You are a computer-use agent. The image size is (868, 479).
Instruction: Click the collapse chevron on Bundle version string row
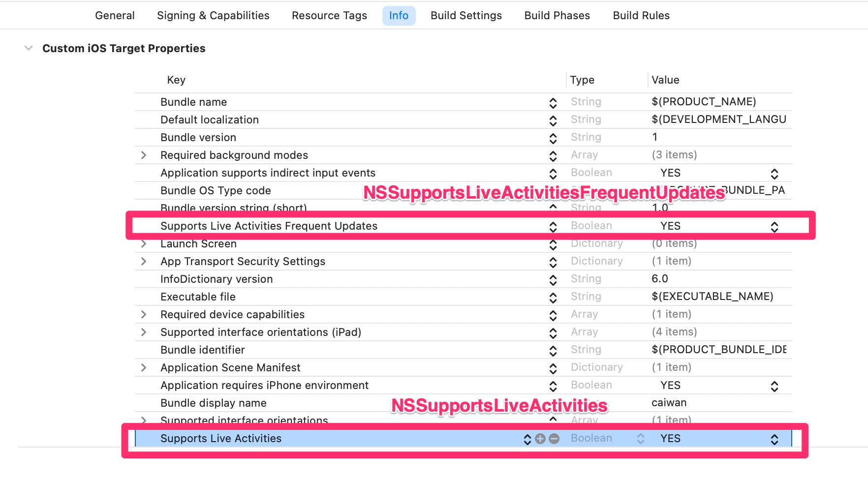tap(554, 208)
